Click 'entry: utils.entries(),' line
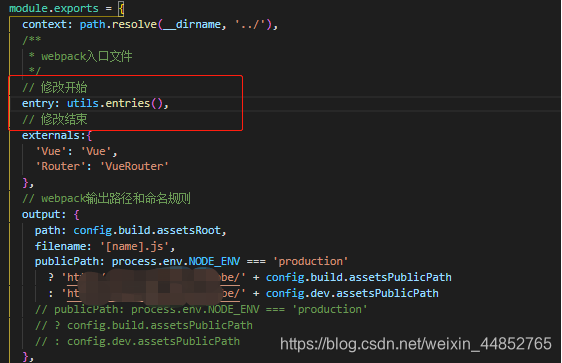562x363 pixels. tap(95, 103)
